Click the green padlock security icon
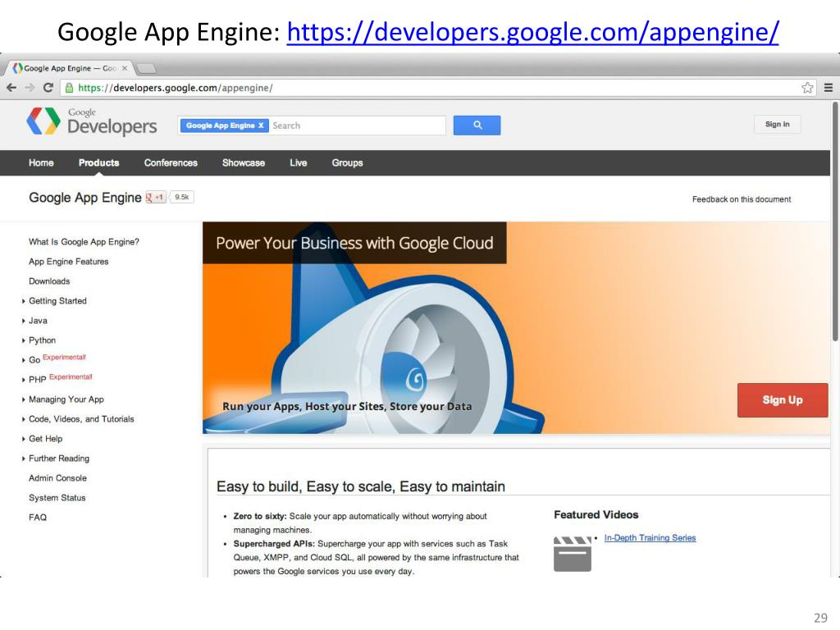The width and height of the screenshot is (840, 630). point(69,88)
